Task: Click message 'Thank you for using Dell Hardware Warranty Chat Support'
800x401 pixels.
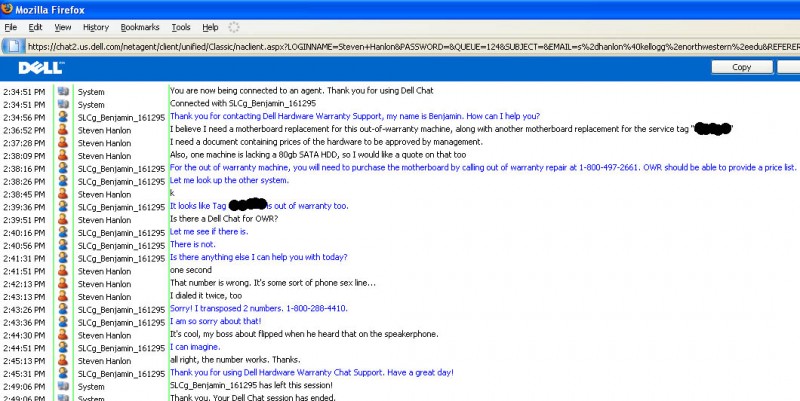Action: (311, 372)
